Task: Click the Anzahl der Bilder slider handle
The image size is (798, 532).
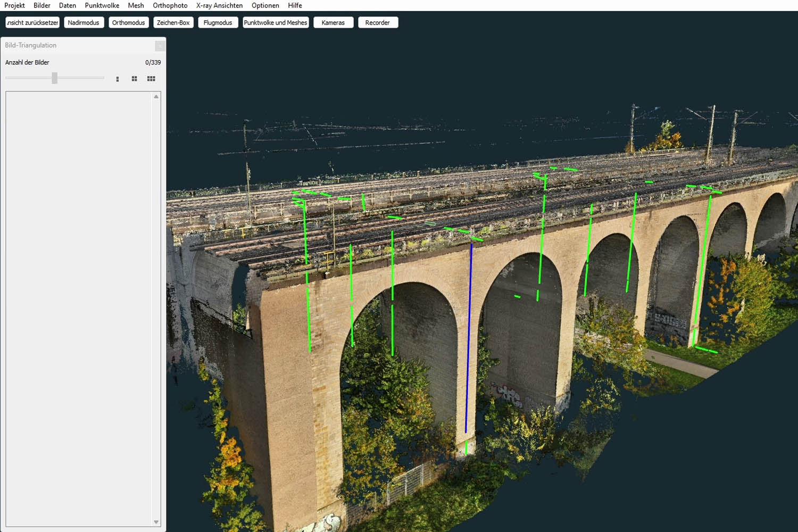Action: pos(54,78)
